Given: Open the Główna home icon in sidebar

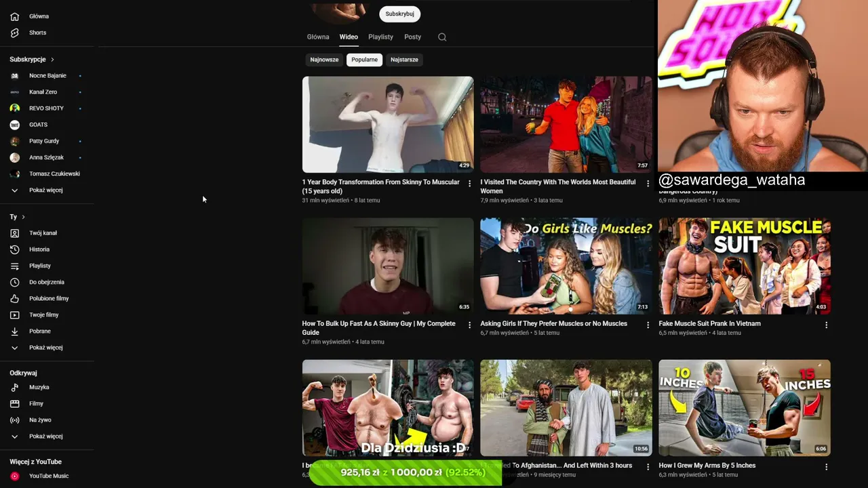Looking at the screenshot, I should pyautogui.click(x=15, y=16).
